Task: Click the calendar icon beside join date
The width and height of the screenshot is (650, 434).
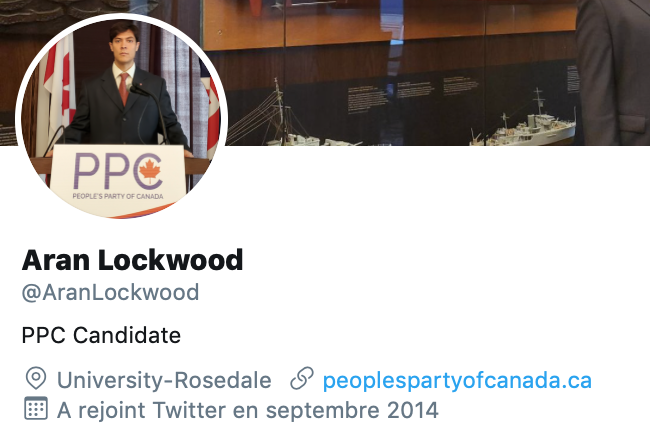Action: pos(36,408)
